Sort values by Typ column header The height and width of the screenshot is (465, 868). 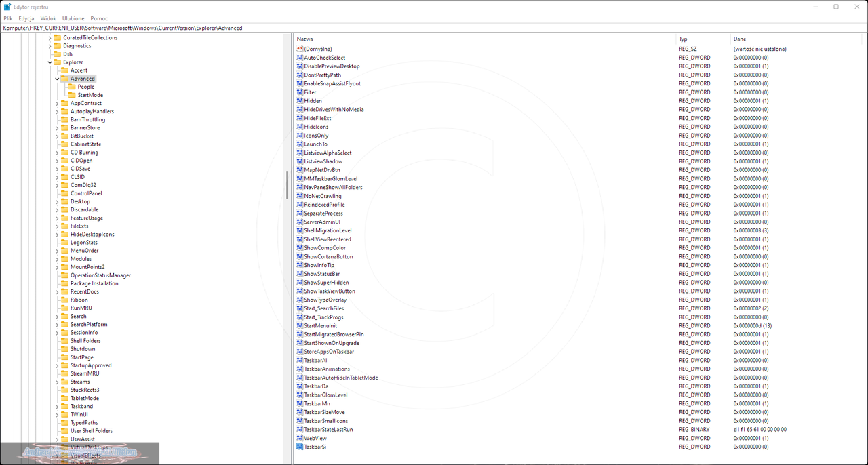click(703, 39)
